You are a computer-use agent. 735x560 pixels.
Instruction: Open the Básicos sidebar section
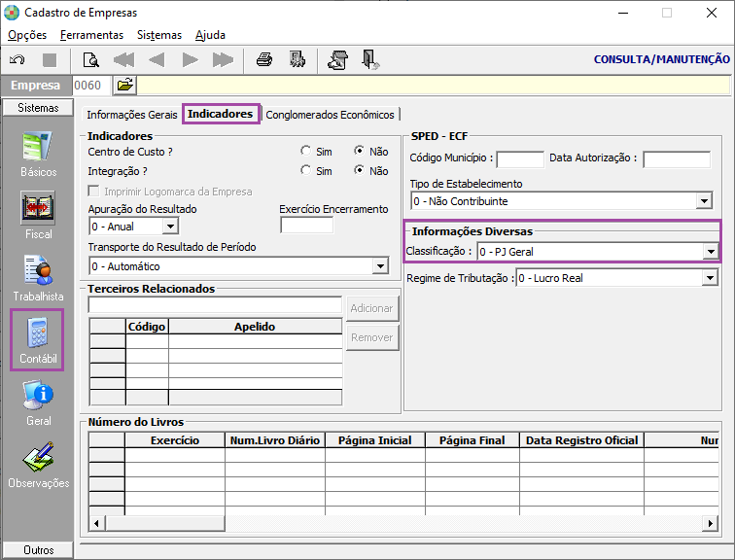click(38, 155)
